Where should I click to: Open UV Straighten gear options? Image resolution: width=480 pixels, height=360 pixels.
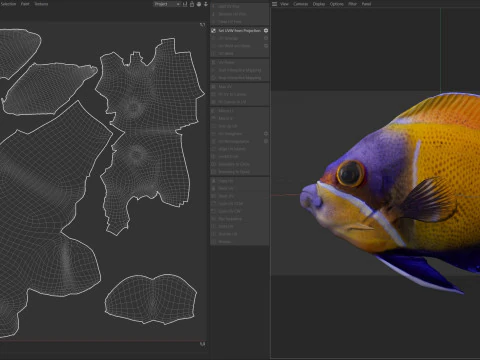point(266,134)
